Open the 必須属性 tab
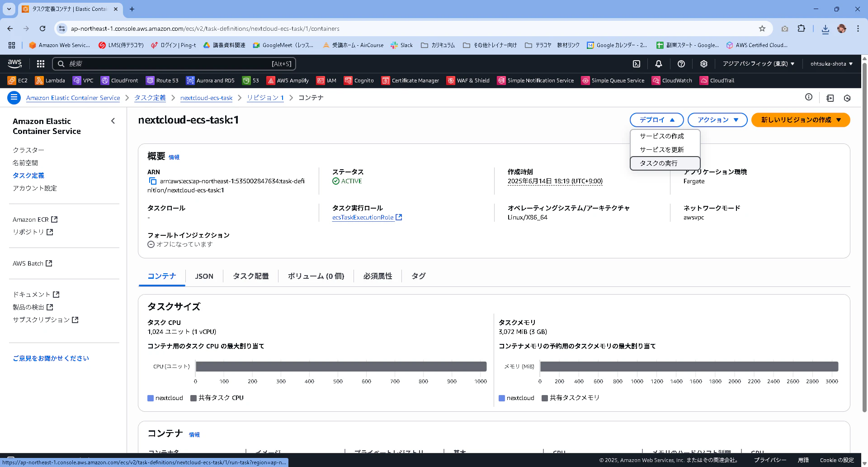 [x=377, y=276]
